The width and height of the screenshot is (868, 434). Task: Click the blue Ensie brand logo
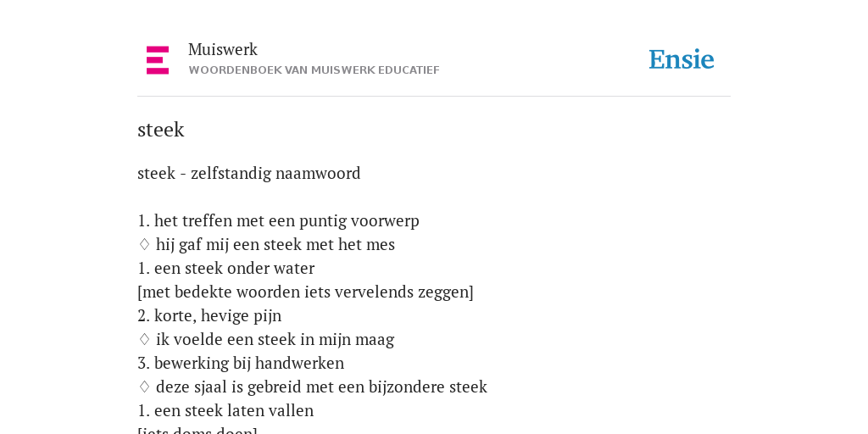coord(682,59)
